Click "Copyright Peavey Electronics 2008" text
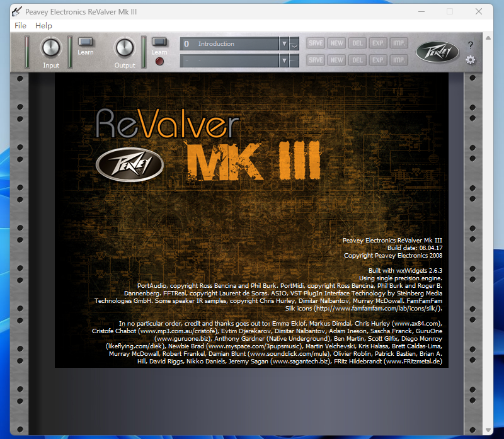Viewport: 504px width, 439px height. (x=393, y=256)
